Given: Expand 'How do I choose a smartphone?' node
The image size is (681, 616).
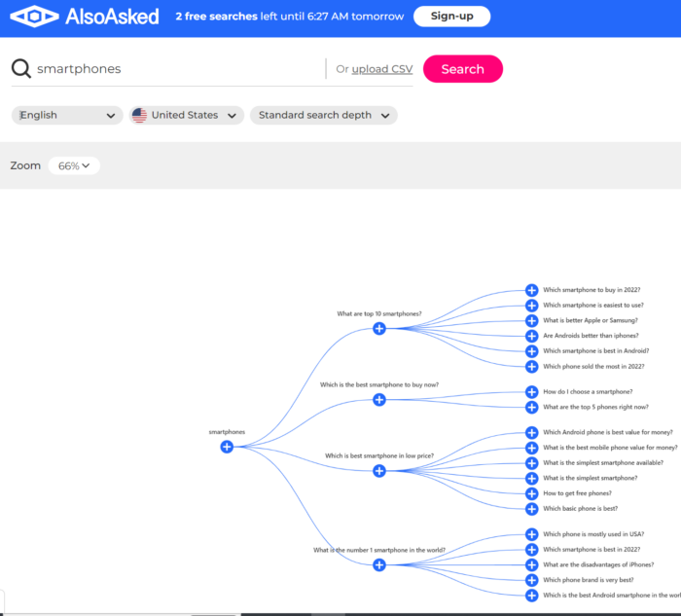Looking at the screenshot, I should pos(532,392).
